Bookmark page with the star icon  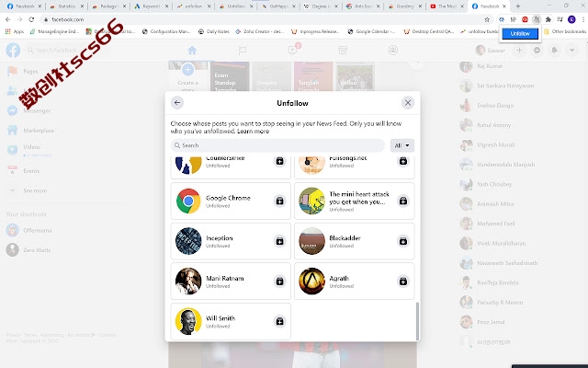tap(487, 19)
